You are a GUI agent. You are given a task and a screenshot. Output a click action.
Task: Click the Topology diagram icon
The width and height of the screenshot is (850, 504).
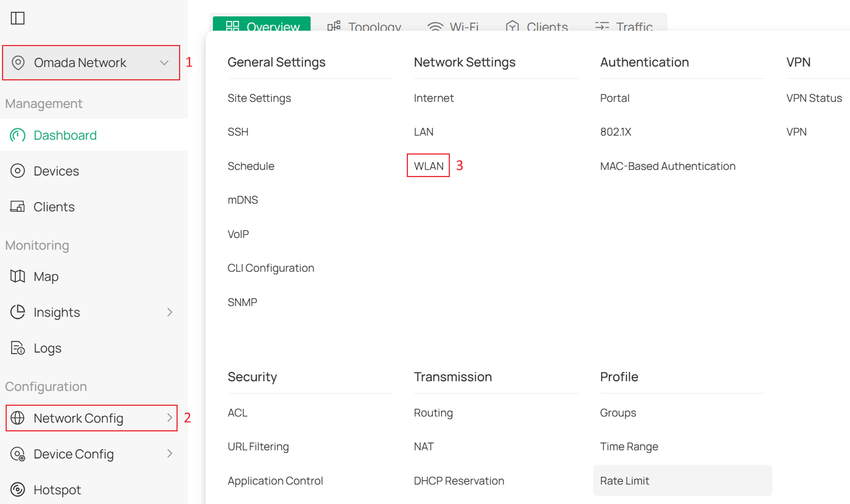pos(334,26)
